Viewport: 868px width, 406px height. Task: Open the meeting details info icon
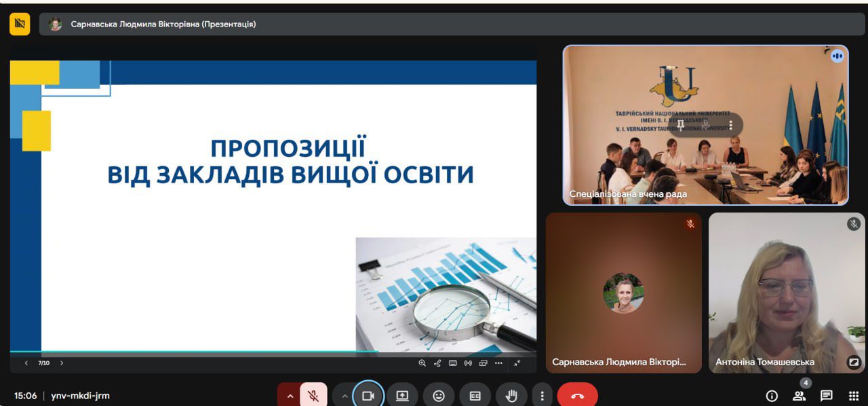click(772, 396)
